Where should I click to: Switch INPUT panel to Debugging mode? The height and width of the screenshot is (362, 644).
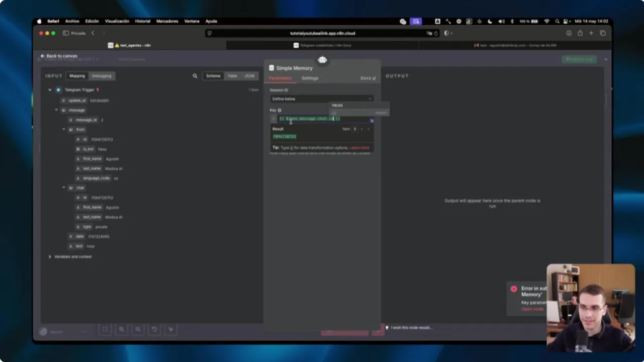point(101,76)
